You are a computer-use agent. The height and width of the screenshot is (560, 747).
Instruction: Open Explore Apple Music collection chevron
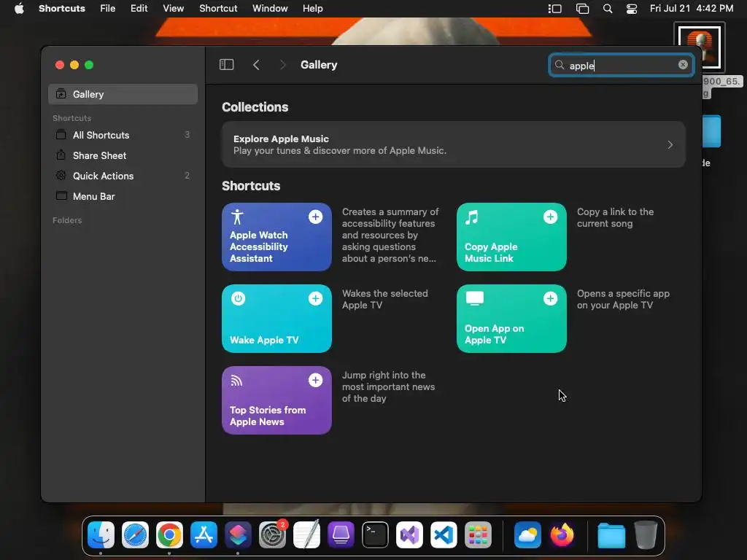point(670,144)
